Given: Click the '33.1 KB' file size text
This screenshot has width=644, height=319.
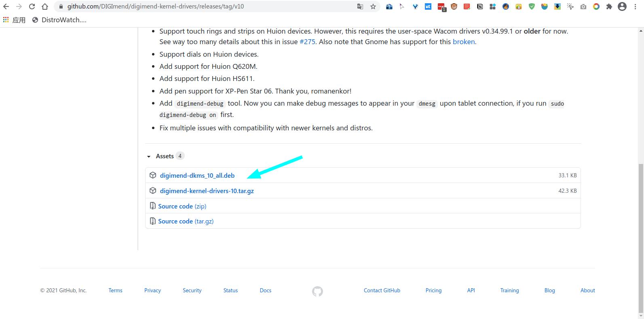Looking at the screenshot, I should pos(568,175).
